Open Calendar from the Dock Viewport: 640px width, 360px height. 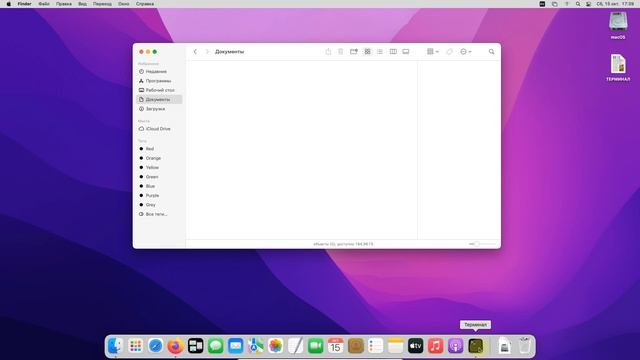click(336, 346)
